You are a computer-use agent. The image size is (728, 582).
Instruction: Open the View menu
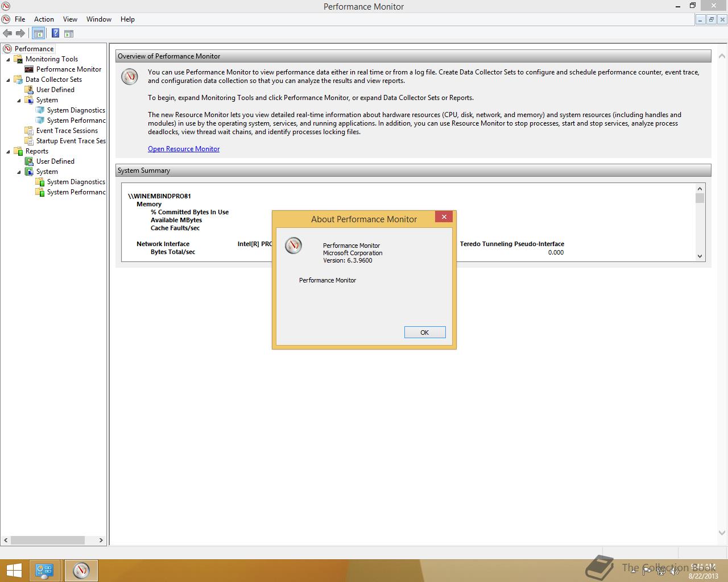(70, 19)
